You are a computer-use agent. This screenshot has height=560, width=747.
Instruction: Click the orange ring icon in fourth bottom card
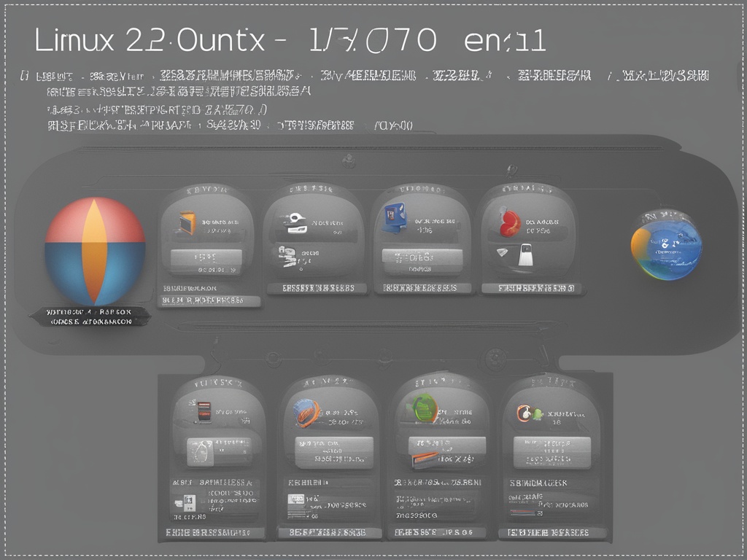(524, 413)
